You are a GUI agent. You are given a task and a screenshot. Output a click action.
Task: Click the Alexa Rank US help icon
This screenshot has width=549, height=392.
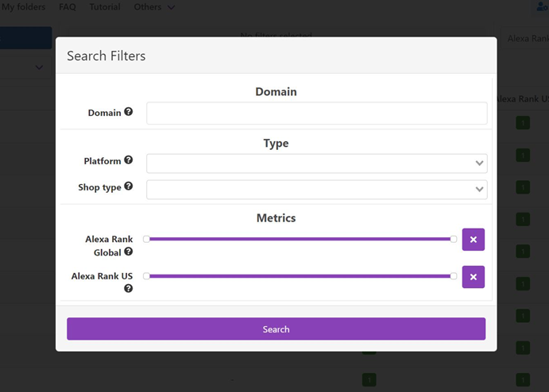click(129, 289)
